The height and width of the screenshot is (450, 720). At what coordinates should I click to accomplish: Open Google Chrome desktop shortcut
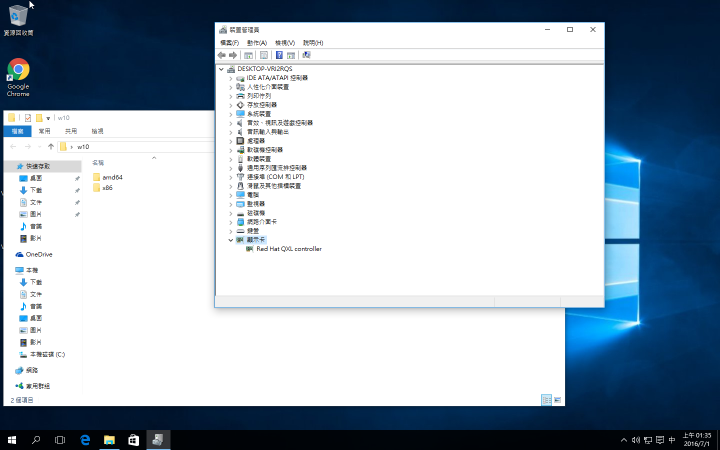point(18,77)
